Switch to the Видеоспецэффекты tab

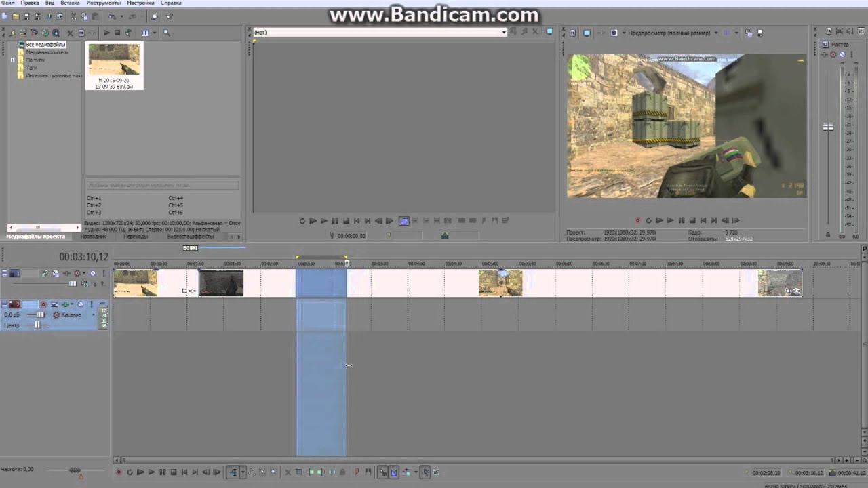pyautogui.click(x=191, y=237)
